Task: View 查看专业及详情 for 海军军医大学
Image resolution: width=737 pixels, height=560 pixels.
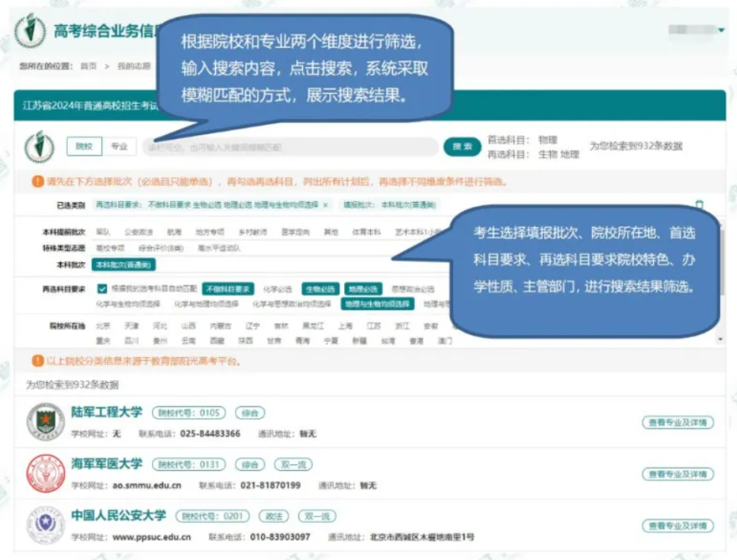Action: (677, 474)
